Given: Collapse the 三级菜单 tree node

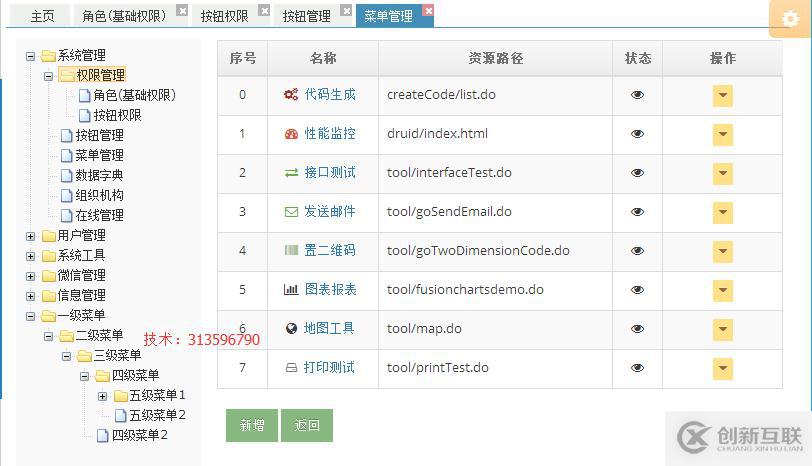Looking at the screenshot, I should 66,356.
